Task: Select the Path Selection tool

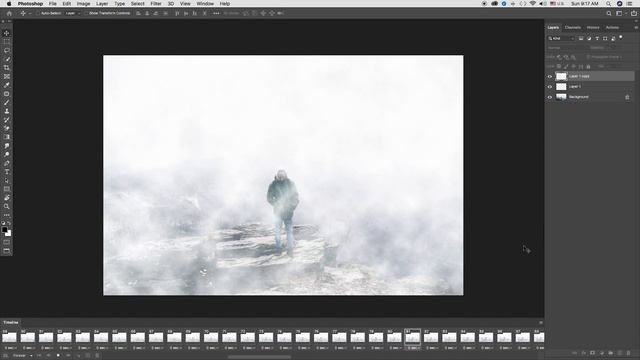Action: point(7,180)
